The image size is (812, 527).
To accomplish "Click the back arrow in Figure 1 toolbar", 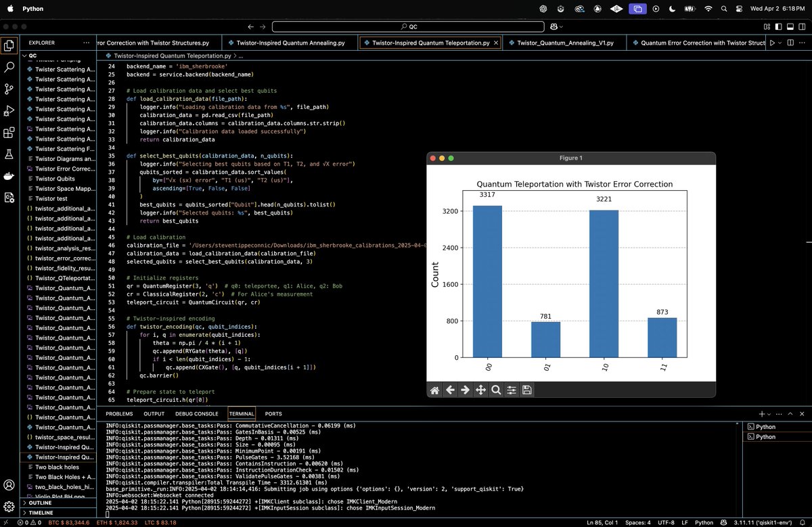I will [x=450, y=390].
